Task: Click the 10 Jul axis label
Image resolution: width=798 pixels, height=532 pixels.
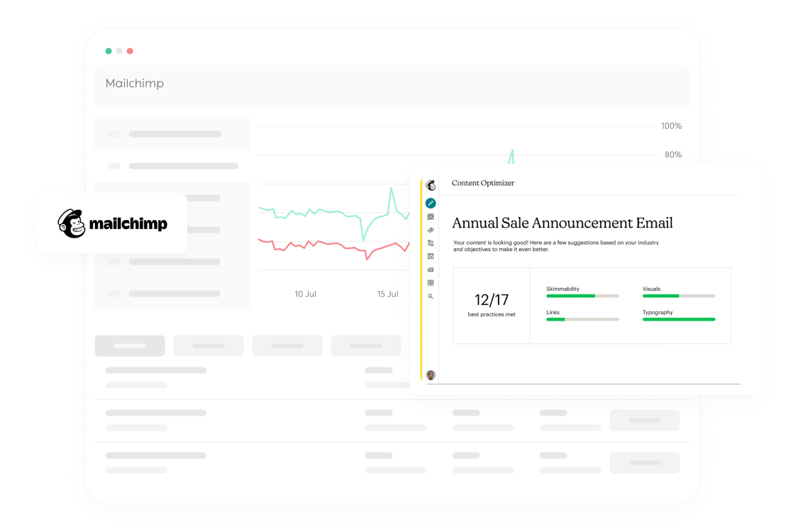Action: tap(305, 294)
